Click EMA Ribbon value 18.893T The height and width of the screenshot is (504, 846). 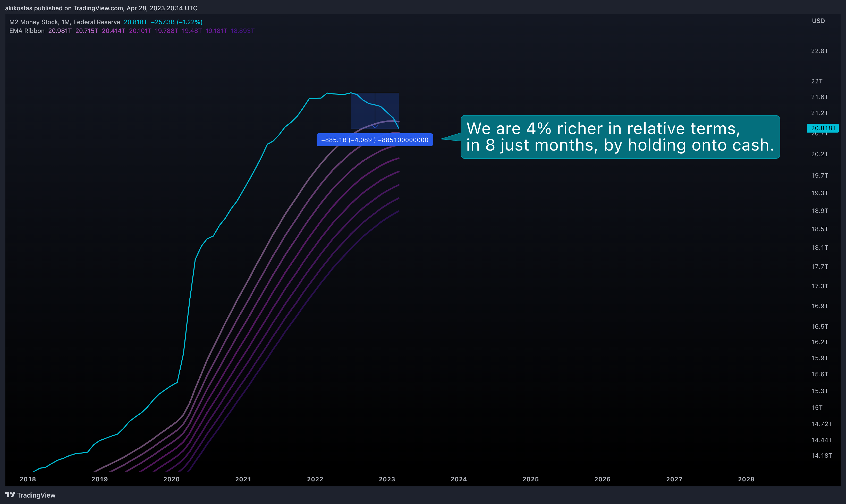click(243, 31)
